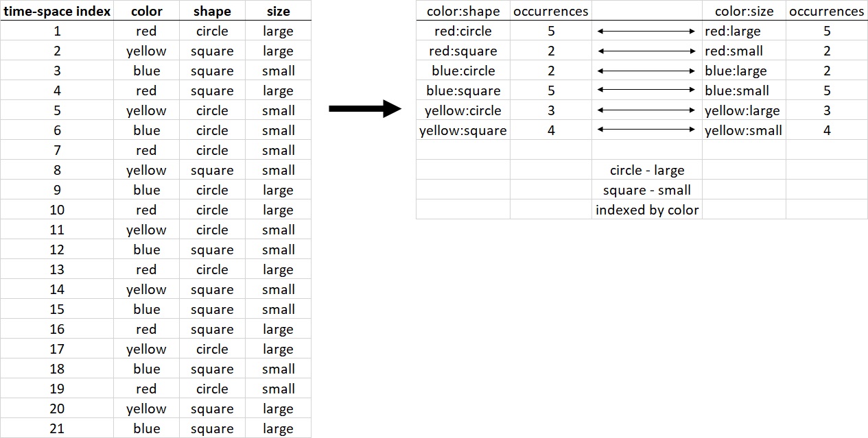Select the "color:shape" header cell
This screenshot has height=438, width=868.
pyautogui.click(x=463, y=11)
